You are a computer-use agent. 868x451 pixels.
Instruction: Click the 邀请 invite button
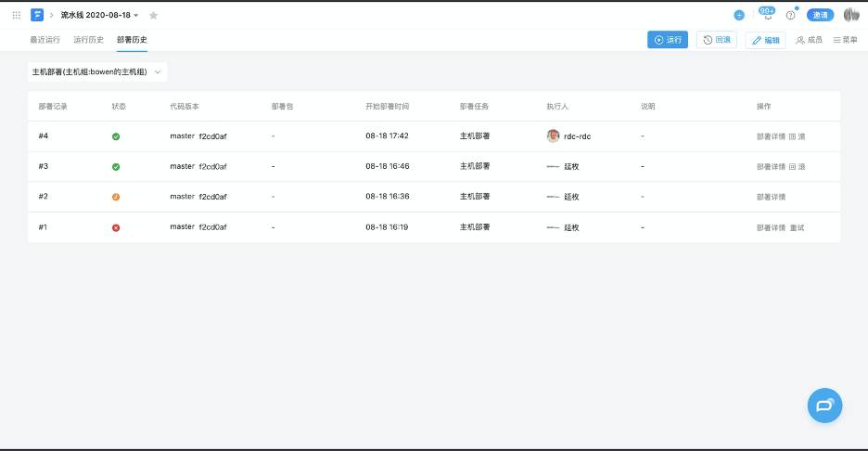(x=821, y=15)
